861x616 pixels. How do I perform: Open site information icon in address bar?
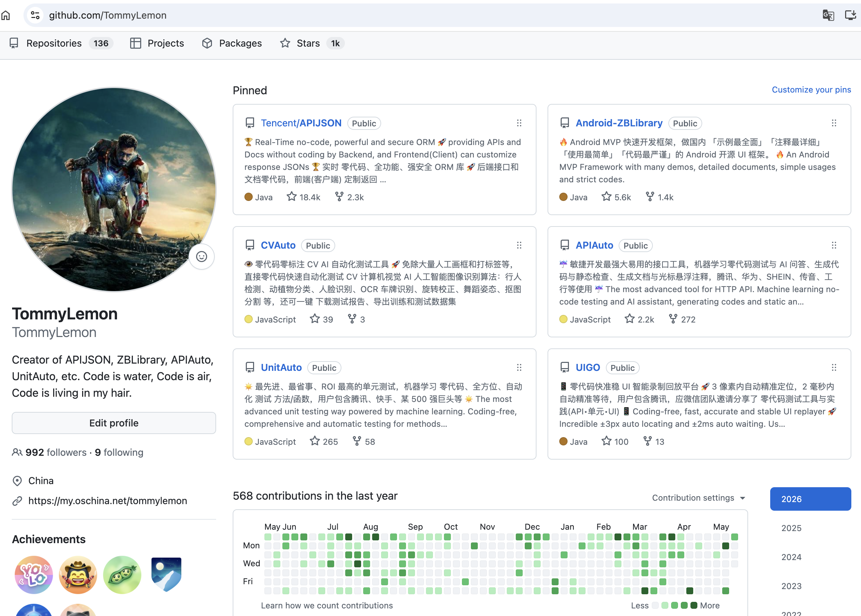click(35, 15)
